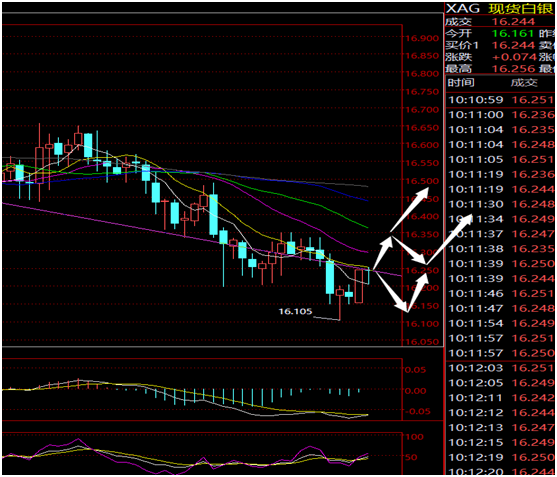The height and width of the screenshot is (477, 557).
Task: Click the 最高 high price 16.256
Action: (x=513, y=69)
